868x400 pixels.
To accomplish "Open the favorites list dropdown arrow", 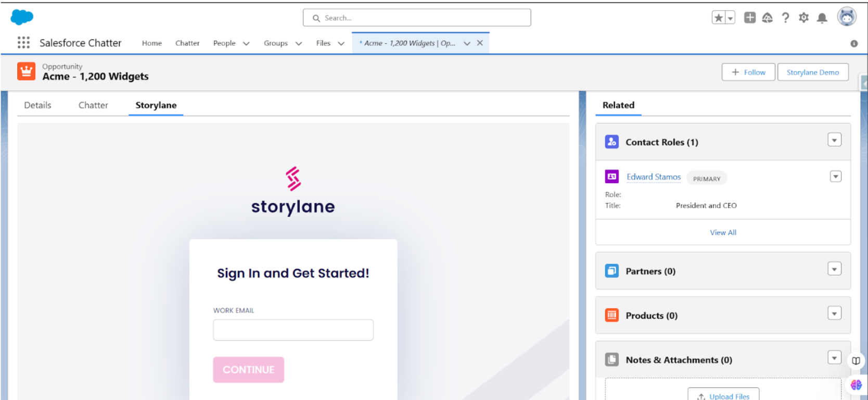I will coord(730,18).
